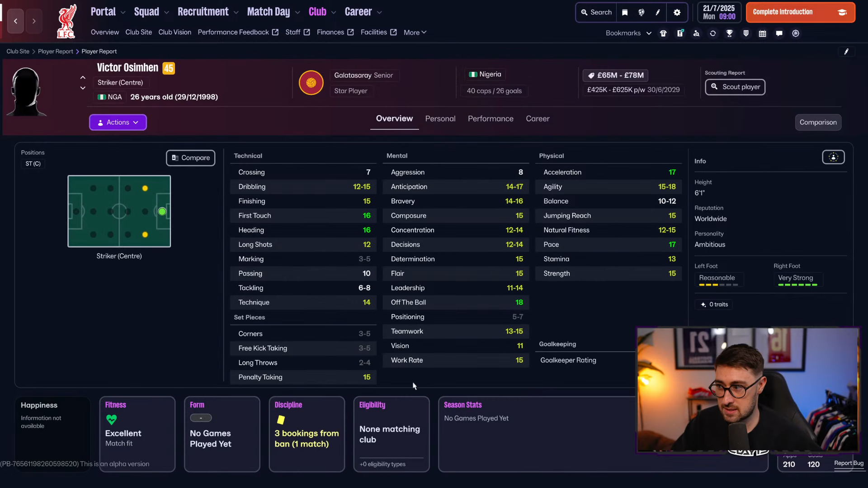
Task: Open the scouting person-search shortcut icon
Action: [696, 33]
